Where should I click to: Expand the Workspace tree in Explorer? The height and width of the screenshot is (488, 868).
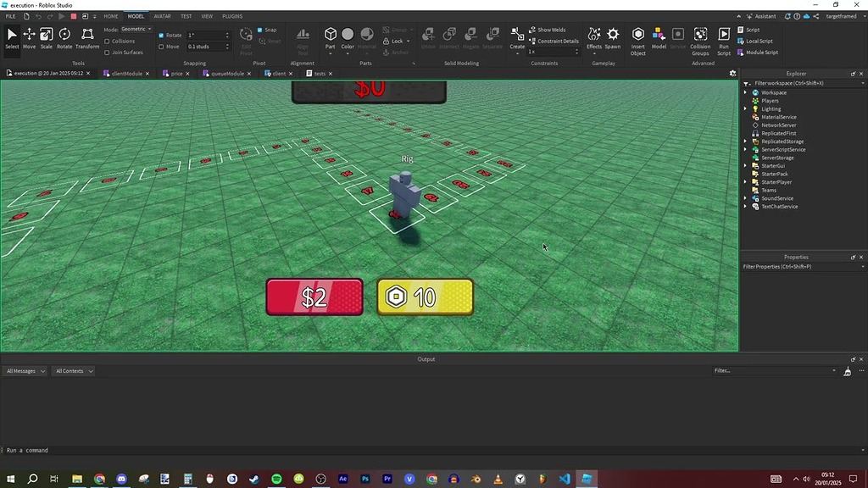click(x=745, y=92)
